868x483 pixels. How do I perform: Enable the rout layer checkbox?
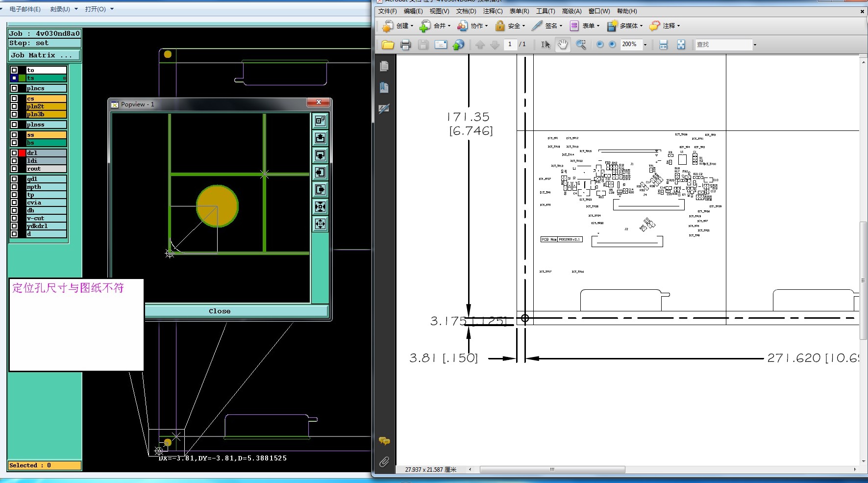(x=14, y=169)
